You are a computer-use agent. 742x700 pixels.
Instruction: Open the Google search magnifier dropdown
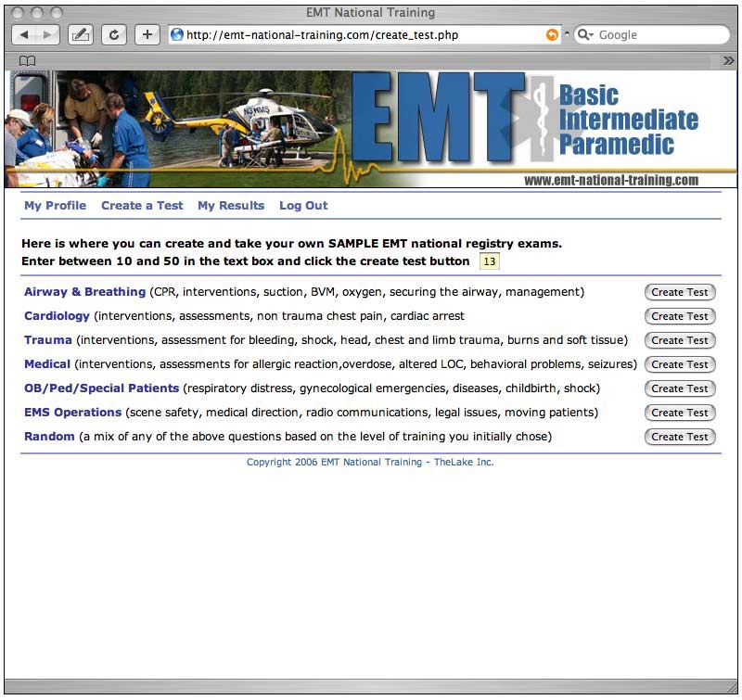585,34
